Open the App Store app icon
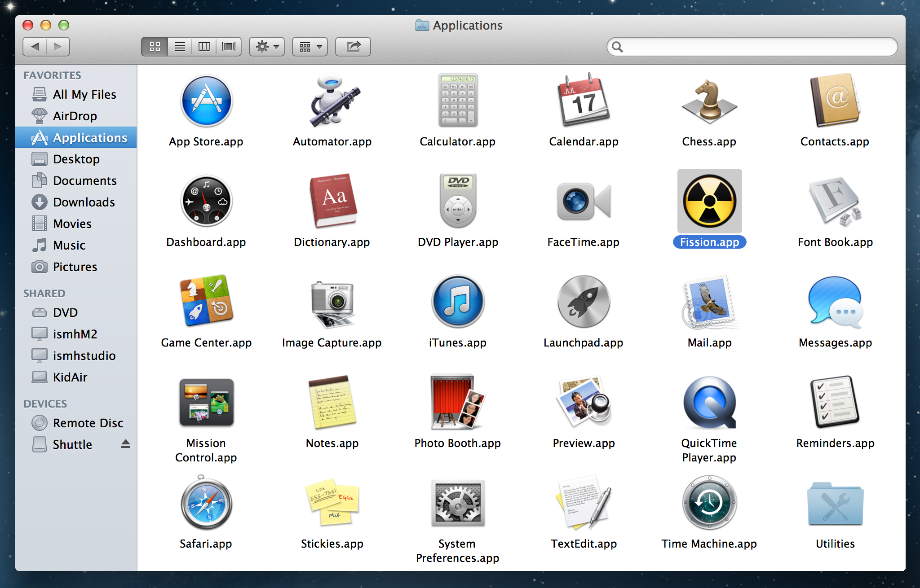Image resolution: width=920 pixels, height=588 pixels. [206, 101]
